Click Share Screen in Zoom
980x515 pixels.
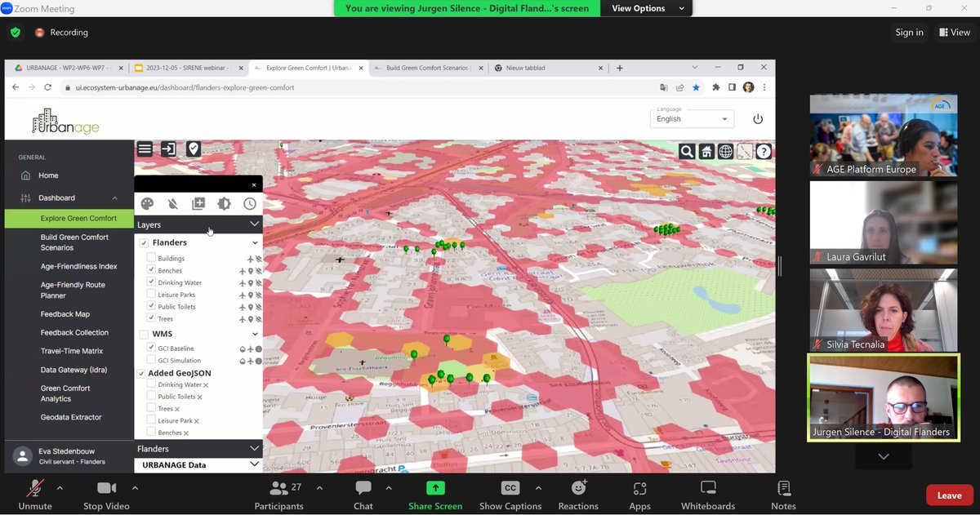click(435, 495)
